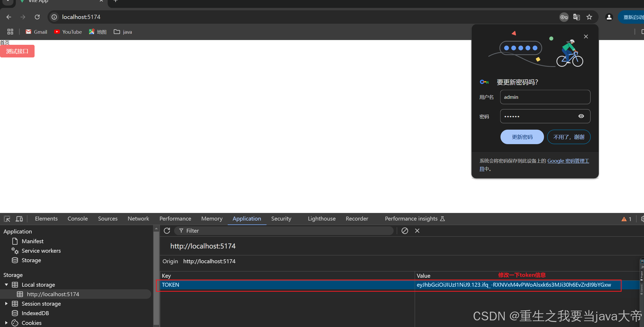Open the Console tab
This screenshot has width=644, height=327.
[78, 219]
